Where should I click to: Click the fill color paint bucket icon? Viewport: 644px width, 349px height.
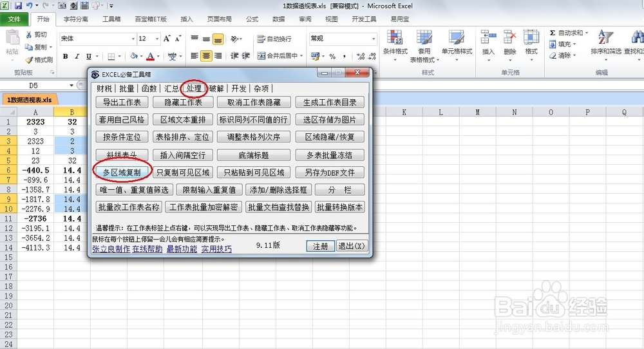point(134,56)
